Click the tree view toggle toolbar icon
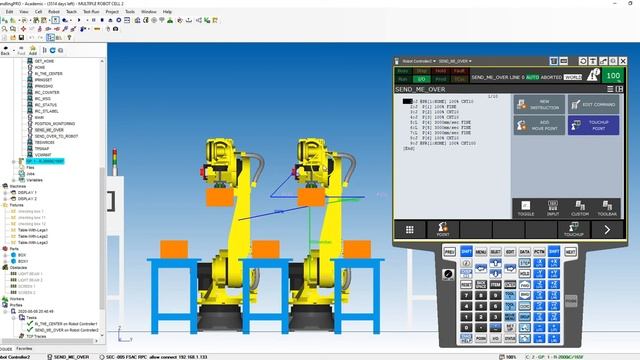This screenshot has height=360, width=640. click(50, 38)
